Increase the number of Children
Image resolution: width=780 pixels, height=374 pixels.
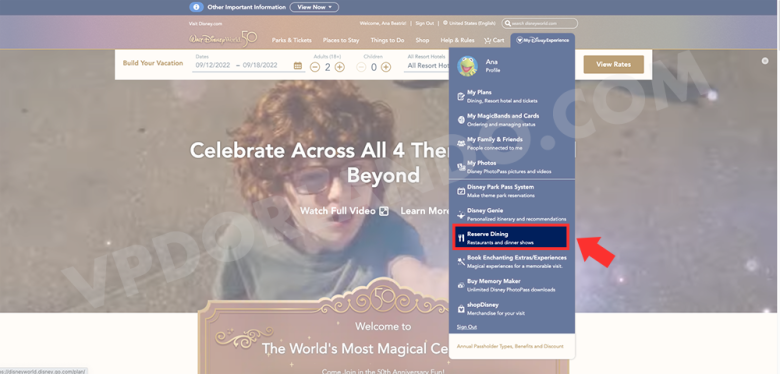coord(386,67)
